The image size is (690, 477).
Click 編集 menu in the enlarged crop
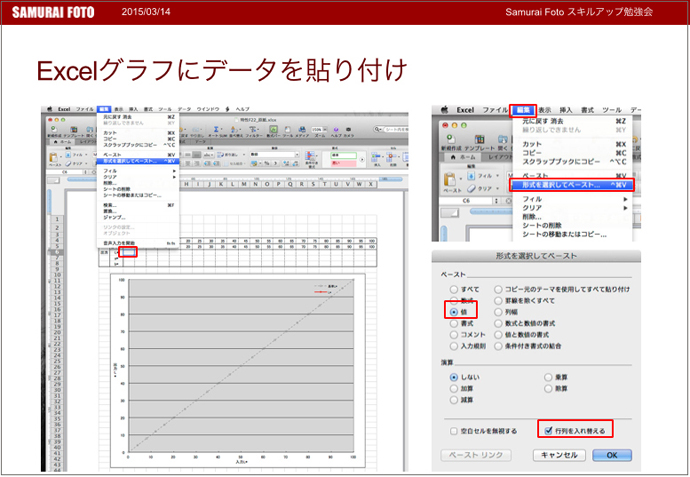[522, 110]
